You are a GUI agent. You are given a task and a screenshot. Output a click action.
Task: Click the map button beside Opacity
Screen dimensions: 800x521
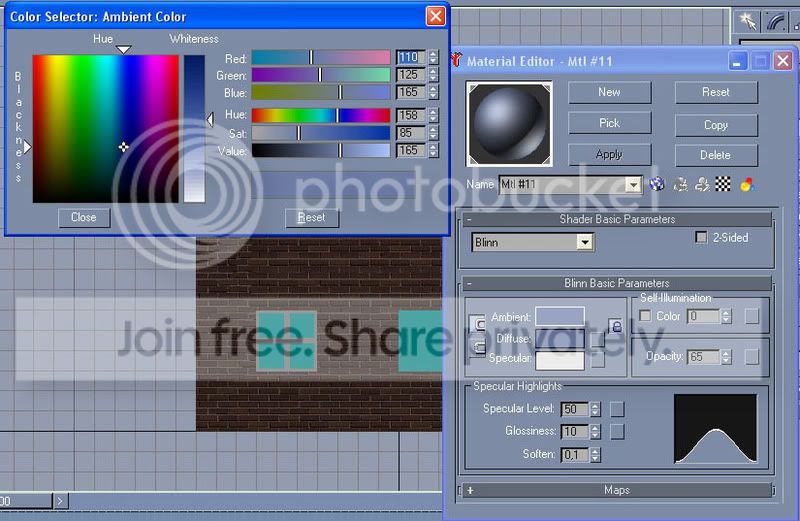pyautogui.click(x=752, y=357)
